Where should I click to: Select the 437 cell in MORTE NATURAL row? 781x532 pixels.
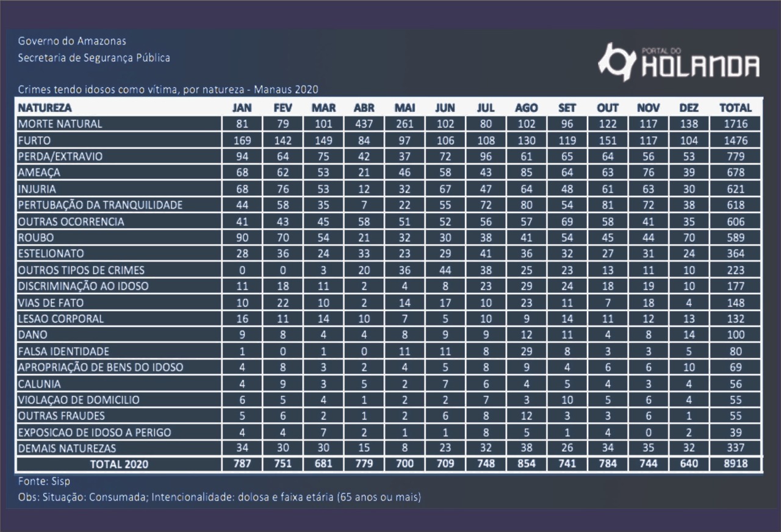click(364, 124)
